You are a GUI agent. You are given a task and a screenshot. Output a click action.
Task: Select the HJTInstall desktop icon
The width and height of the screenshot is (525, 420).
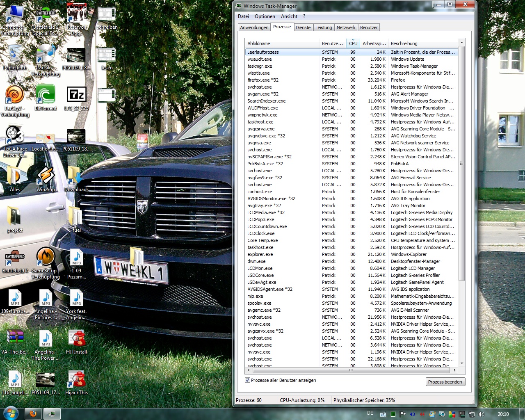[76, 342]
